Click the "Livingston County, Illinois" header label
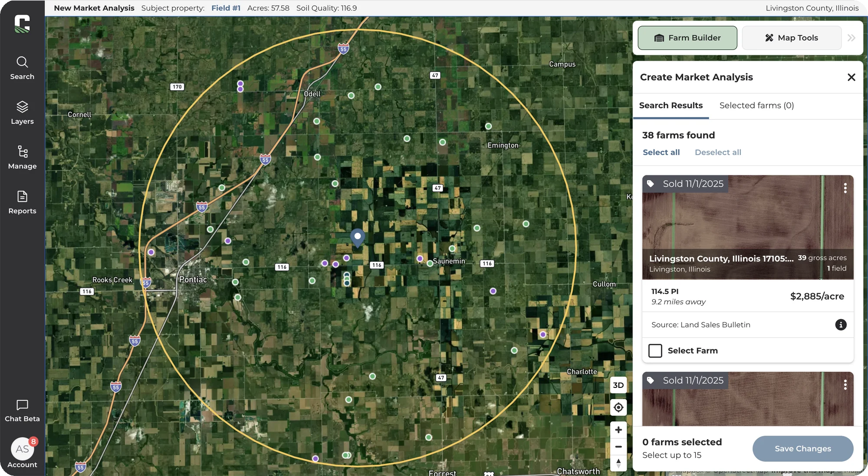The width and height of the screenshot is (868, 476). pos(812,8)
